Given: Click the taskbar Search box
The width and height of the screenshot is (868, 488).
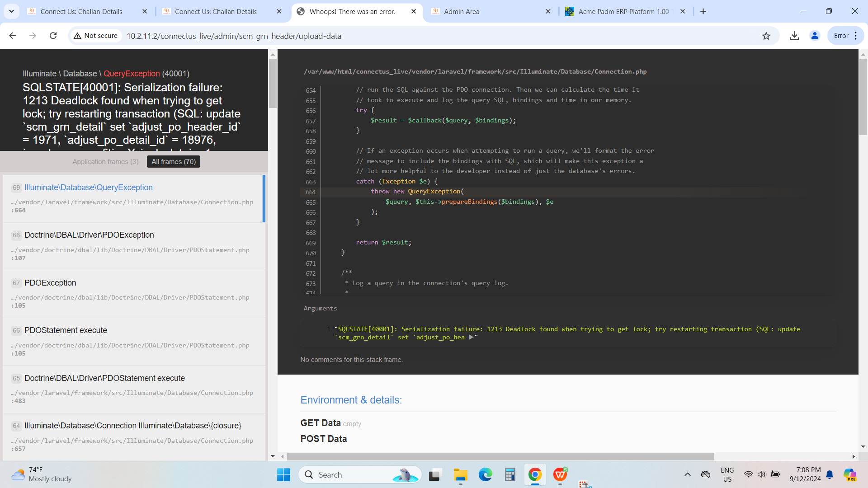Looking at the screenshot, I should (x=360, y=475).
